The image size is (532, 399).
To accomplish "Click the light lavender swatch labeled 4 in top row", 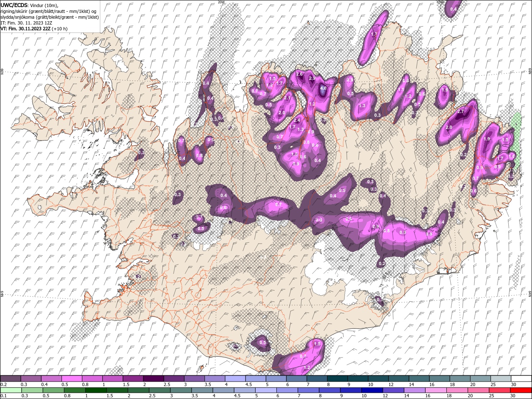I will (x=235, y=379).
